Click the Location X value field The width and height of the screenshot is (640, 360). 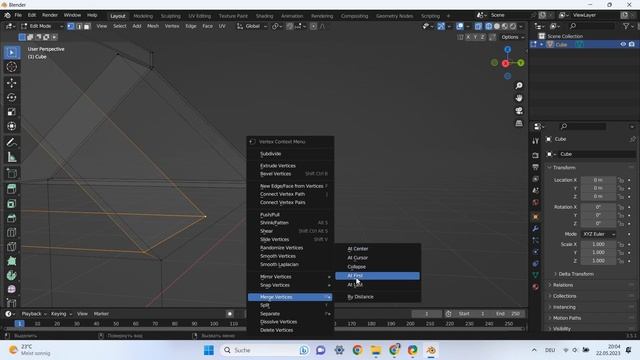point(598,180)
